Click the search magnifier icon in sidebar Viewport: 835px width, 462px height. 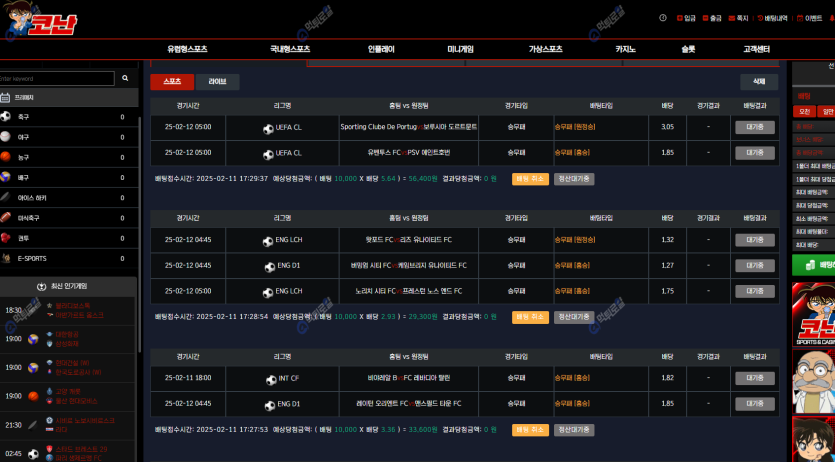pos(125,78)
